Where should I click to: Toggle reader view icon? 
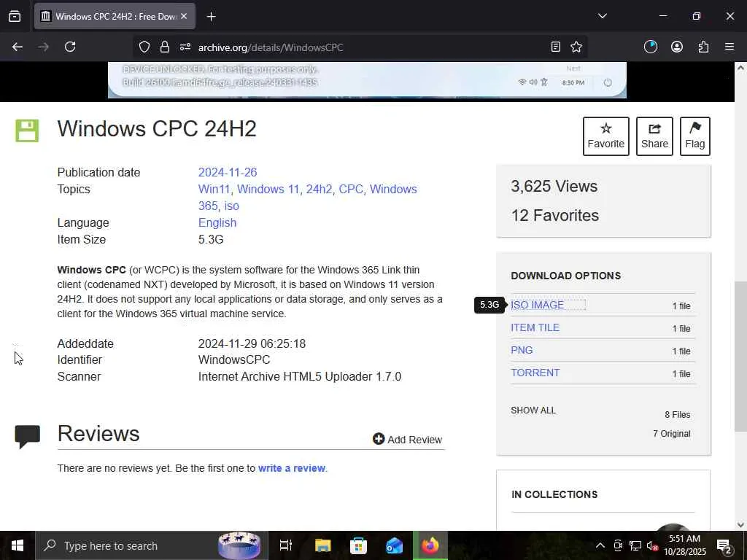click(x=555, y=47)
